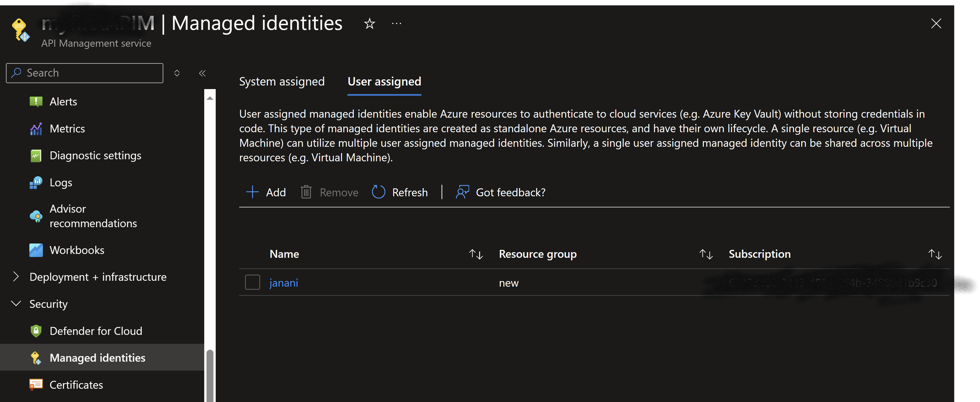This screenshot has width=980, height=402.
Task: View Advisor recommendations
Action: (93, 216)
